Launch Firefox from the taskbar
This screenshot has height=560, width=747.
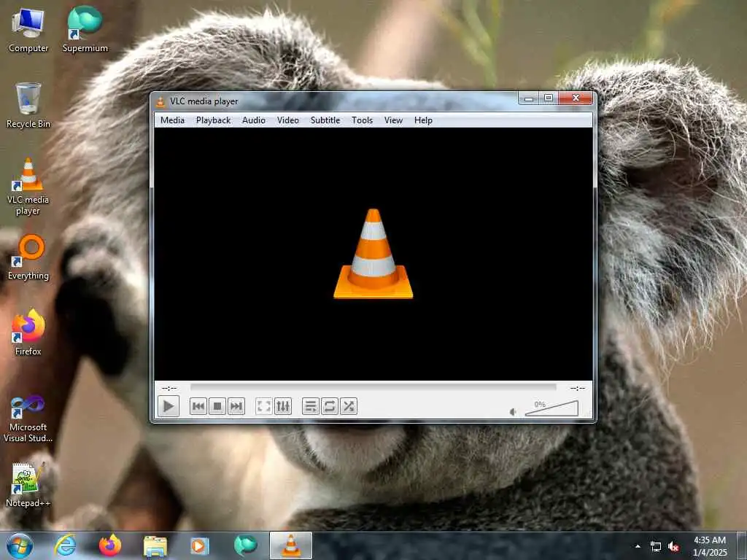[110, 545]
